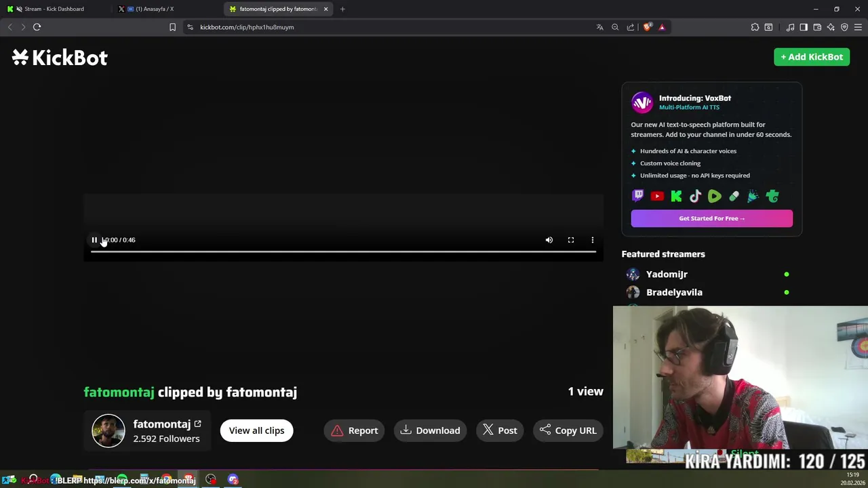
Task: Go back in browser history
Action: (x=9, y=27)
